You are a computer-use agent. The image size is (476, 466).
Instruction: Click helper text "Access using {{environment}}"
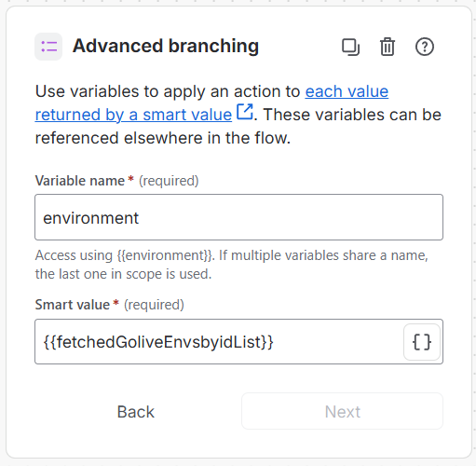pyautogui.click(x=124, y=255)
